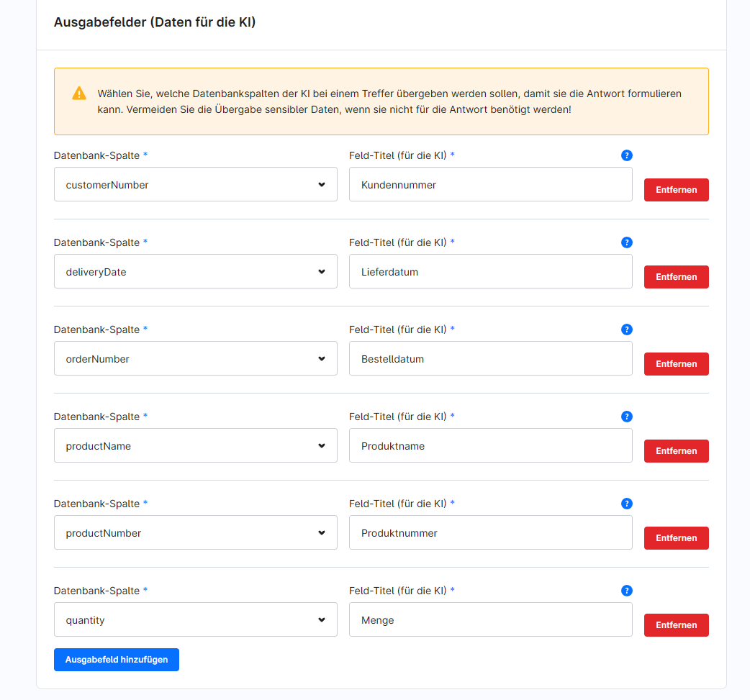Expand the productNumber dropdown list

click(195, 532)
